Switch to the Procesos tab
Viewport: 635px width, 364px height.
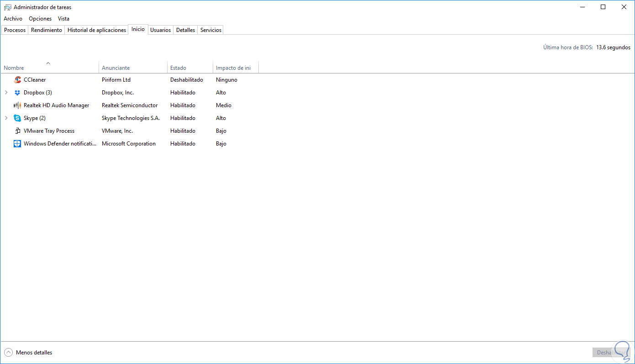click(15, 30)
